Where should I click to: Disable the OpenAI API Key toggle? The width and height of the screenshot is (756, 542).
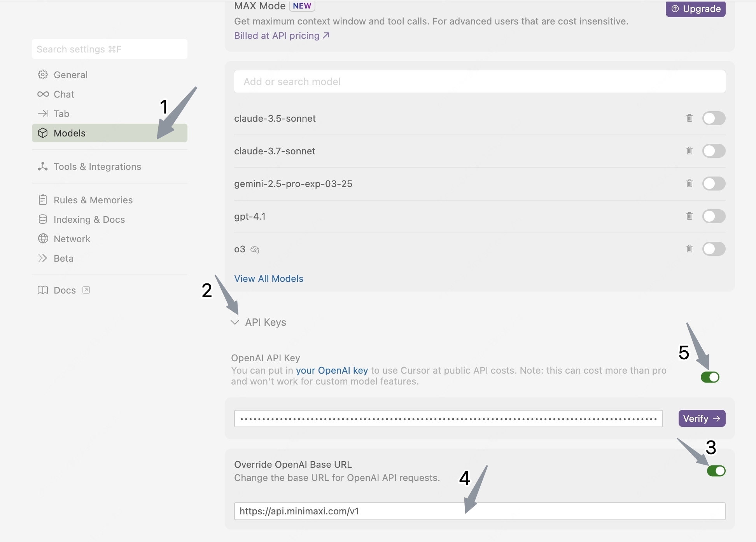coord(710,377)
